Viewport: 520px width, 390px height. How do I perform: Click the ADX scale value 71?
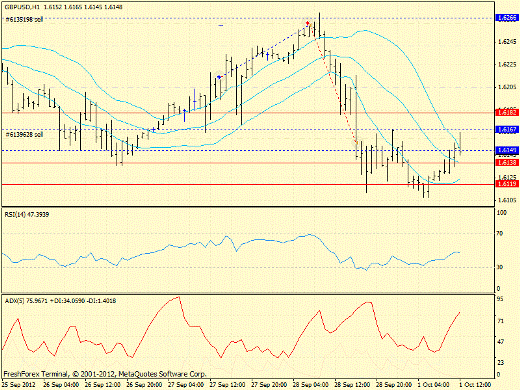[500, 321]
